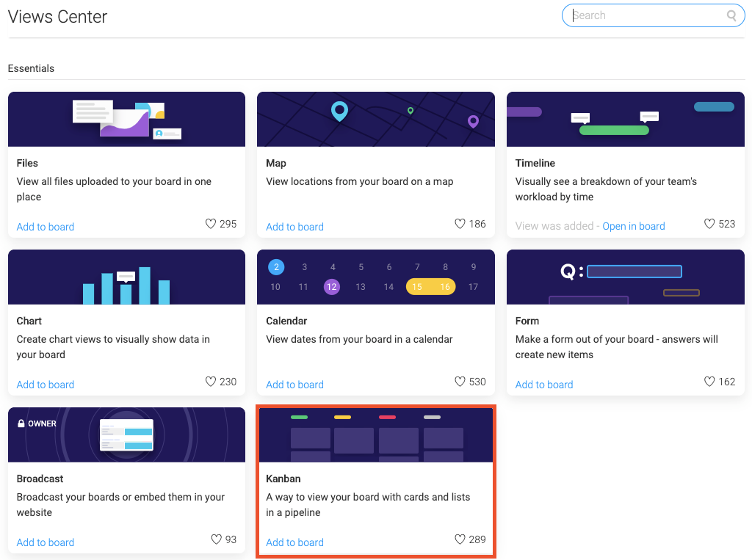Viewport: 752px width, 560px height.
Task: Add the Form view to board
Action: click(544, 385)
